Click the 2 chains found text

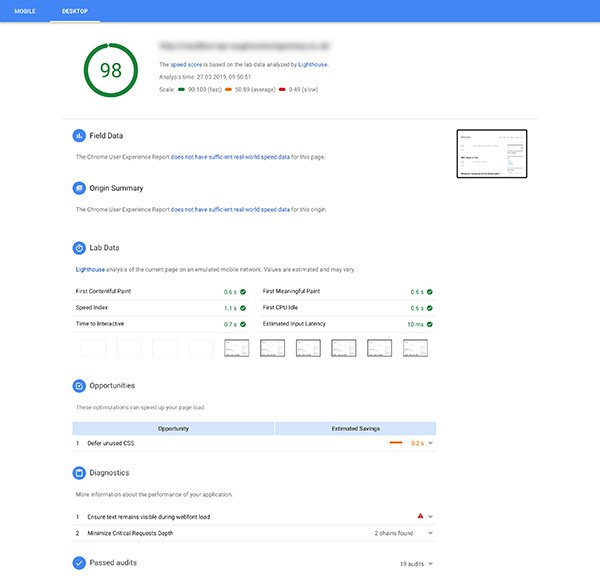tap(394, 533)
